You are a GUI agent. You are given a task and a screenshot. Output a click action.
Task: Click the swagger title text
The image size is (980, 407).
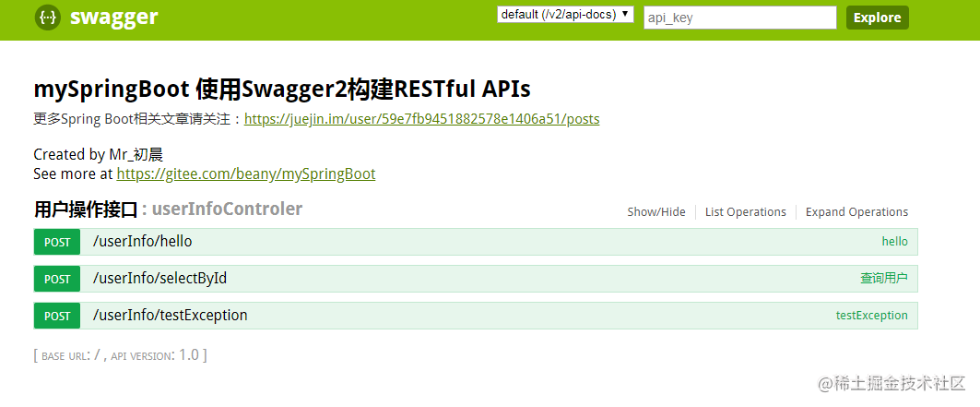pyautogui.click(x=113, y=18)
